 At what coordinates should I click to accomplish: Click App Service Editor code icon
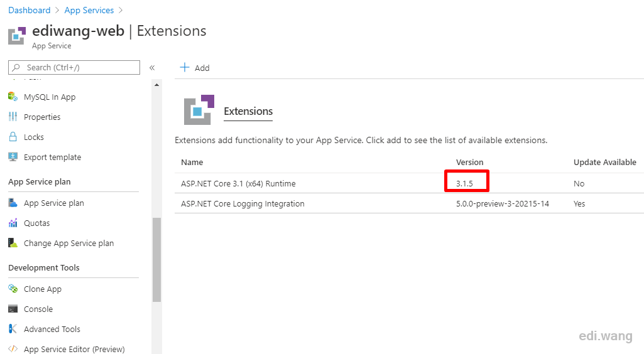pos(13,349)
